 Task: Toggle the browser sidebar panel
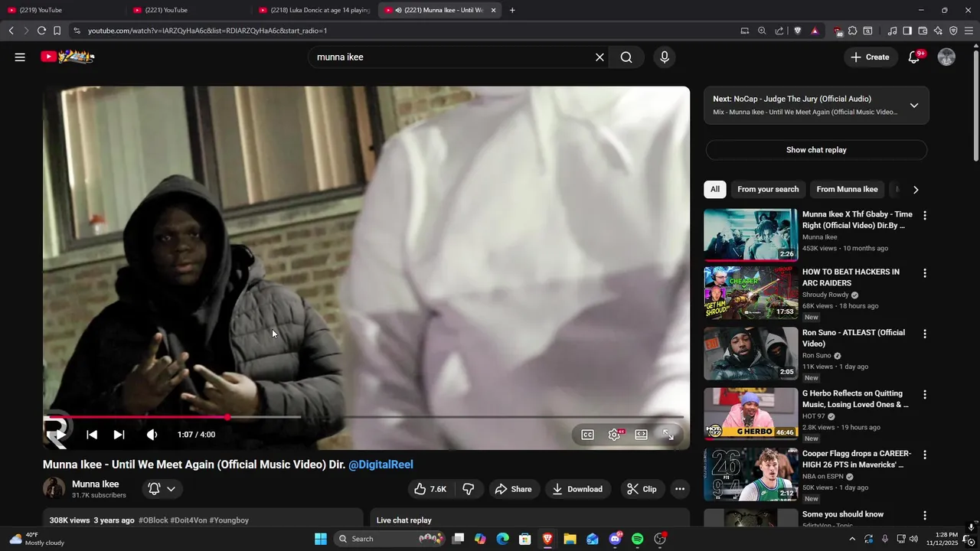point(907,31)
